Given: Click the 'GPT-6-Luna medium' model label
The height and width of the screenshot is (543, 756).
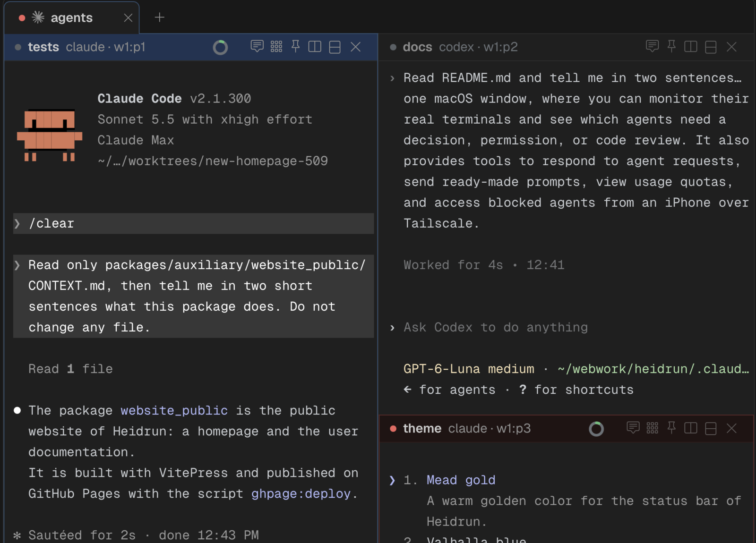Looking at the screenshot, I should [x=469, y=369].
